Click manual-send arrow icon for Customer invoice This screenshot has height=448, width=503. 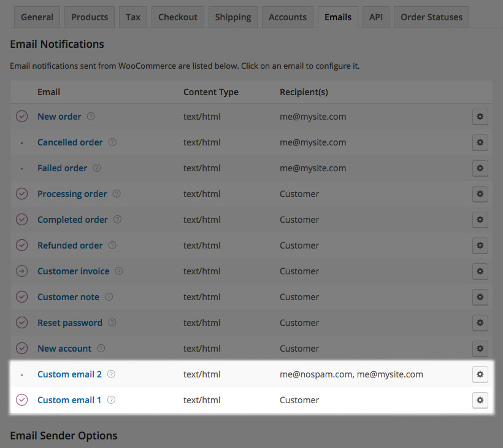(21, 271)
